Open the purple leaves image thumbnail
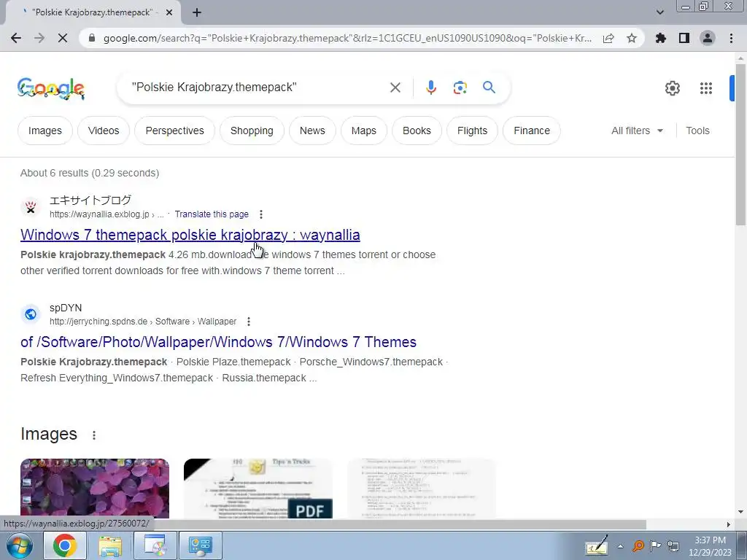The height and width of the screenshot is (560, 747). tap(95, 488)
